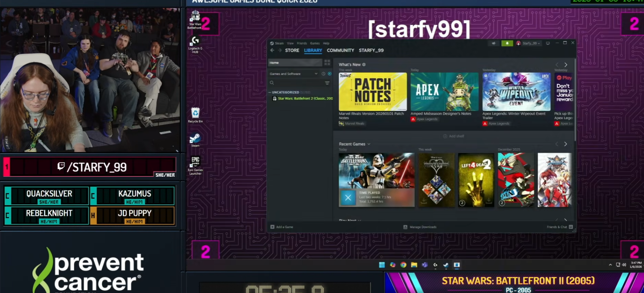The image size is (644, 293).
Task: Open the Add a Game plus icon
Action: (x=272, y=227)
